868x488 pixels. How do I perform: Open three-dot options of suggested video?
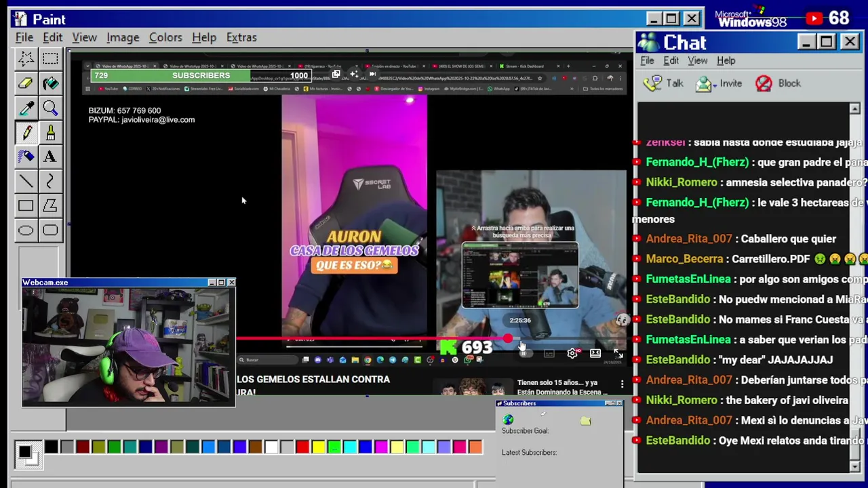pos(622,384)
